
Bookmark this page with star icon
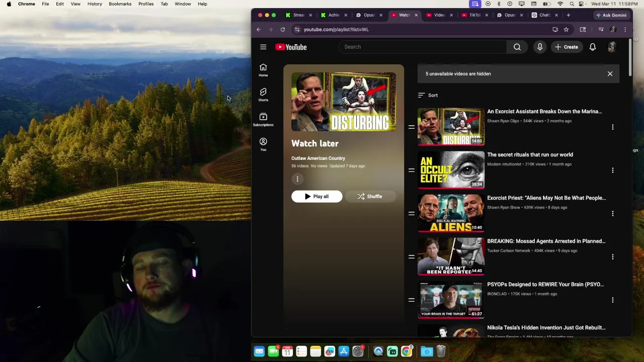[x=566, y=29]
